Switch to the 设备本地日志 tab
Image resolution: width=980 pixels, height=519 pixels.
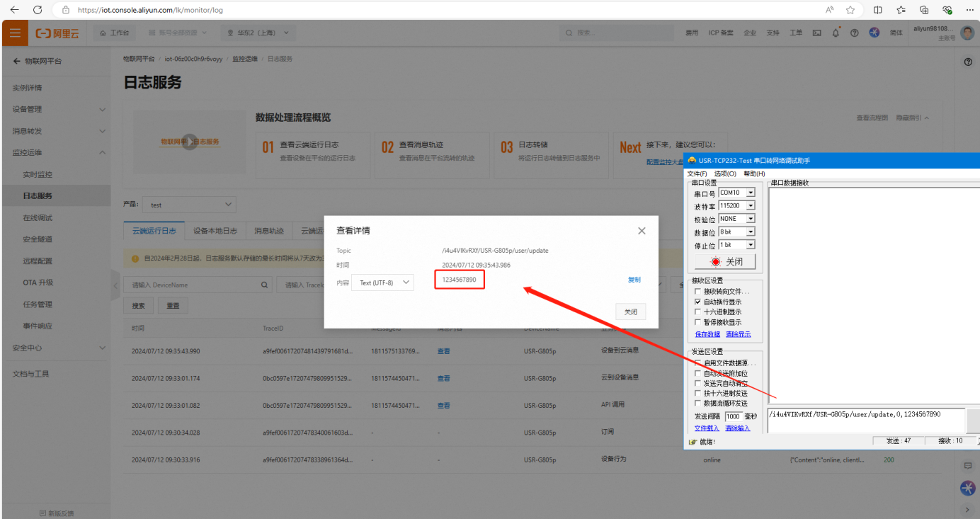click(x=215, y=231)
